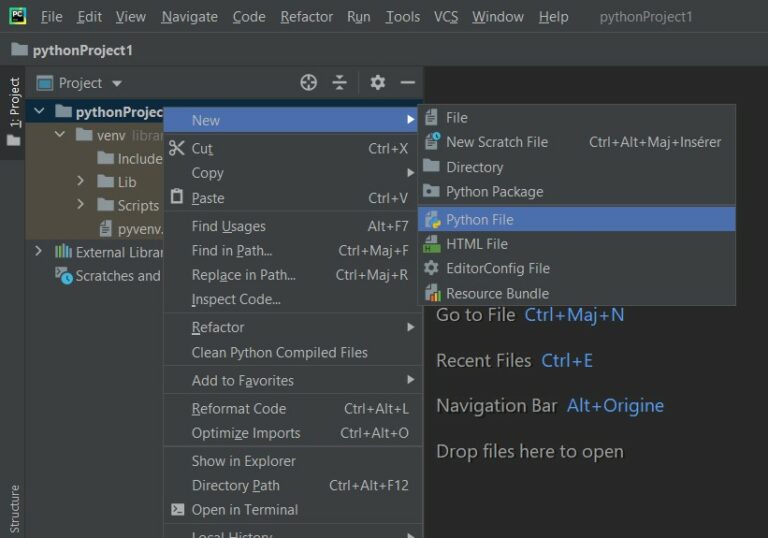768x538 pixels.
Task: Choose Clean Python Compiled Files
Action: 290,352
